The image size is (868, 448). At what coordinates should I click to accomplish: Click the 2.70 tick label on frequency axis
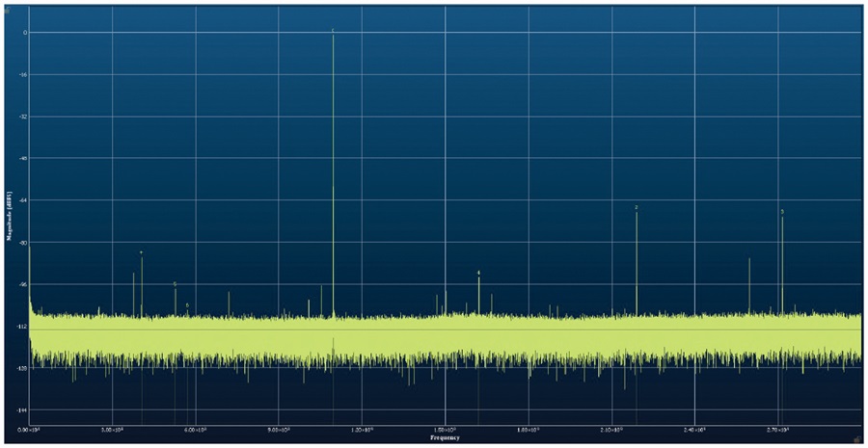coord(777,429)
